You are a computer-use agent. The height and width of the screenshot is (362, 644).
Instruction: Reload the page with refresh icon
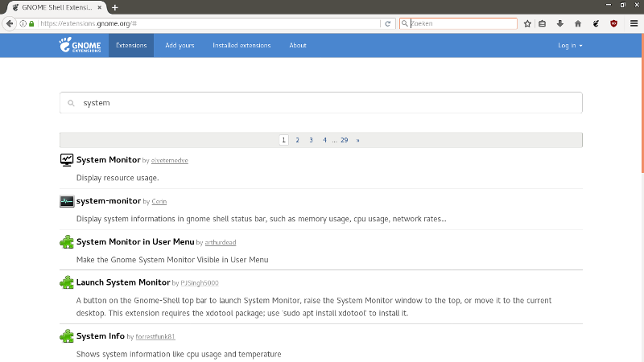coord(387,23)
